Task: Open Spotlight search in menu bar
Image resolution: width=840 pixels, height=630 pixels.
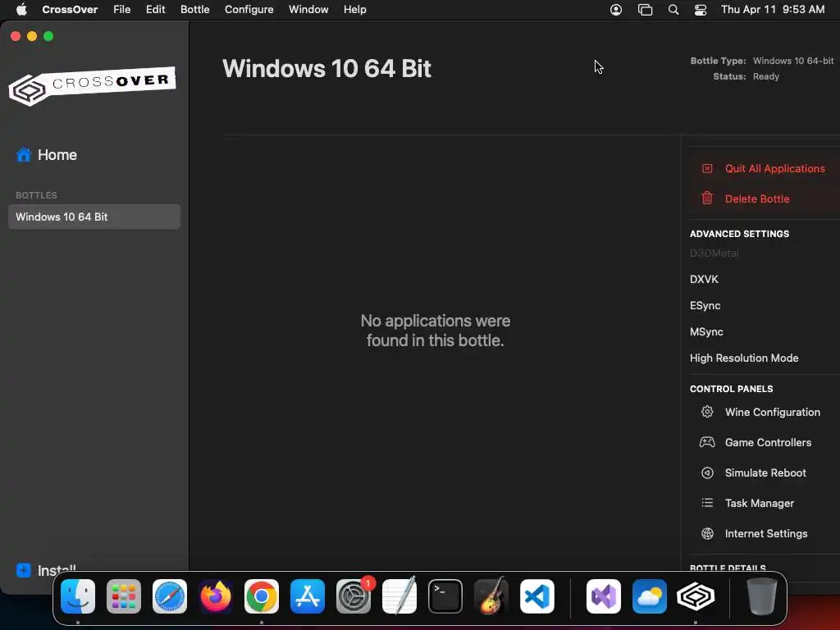Action: coord(673,10)
